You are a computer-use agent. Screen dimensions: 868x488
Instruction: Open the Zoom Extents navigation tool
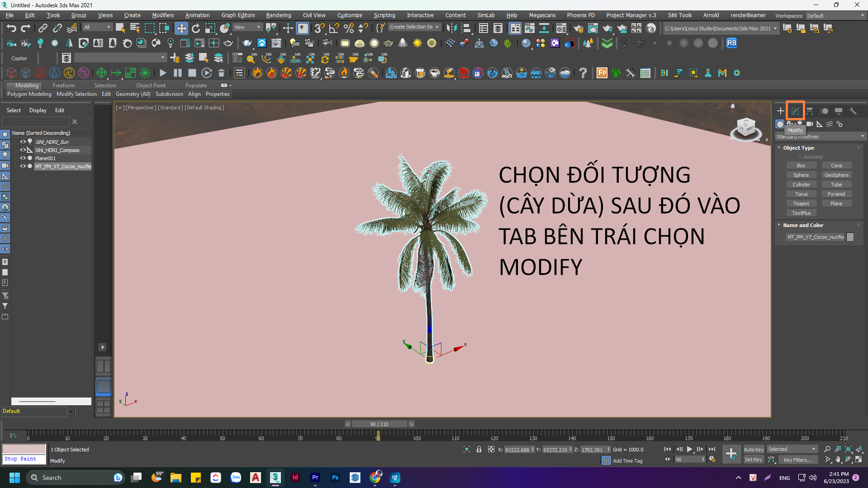849,449
